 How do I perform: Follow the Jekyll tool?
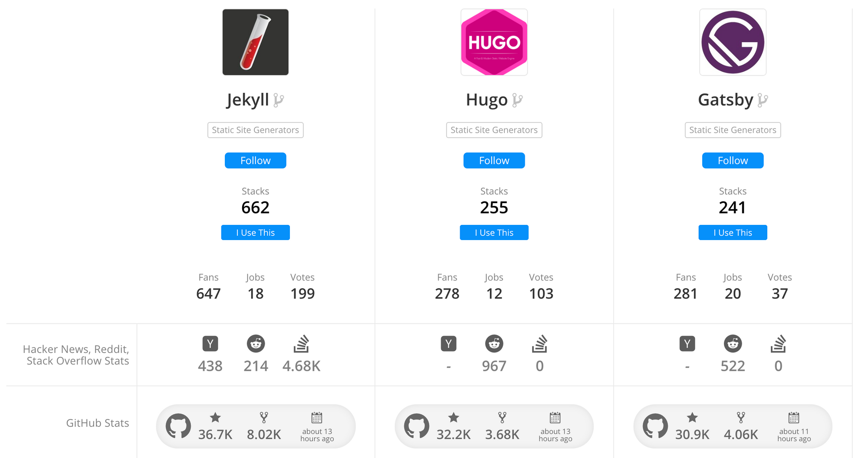click(255, 161)
